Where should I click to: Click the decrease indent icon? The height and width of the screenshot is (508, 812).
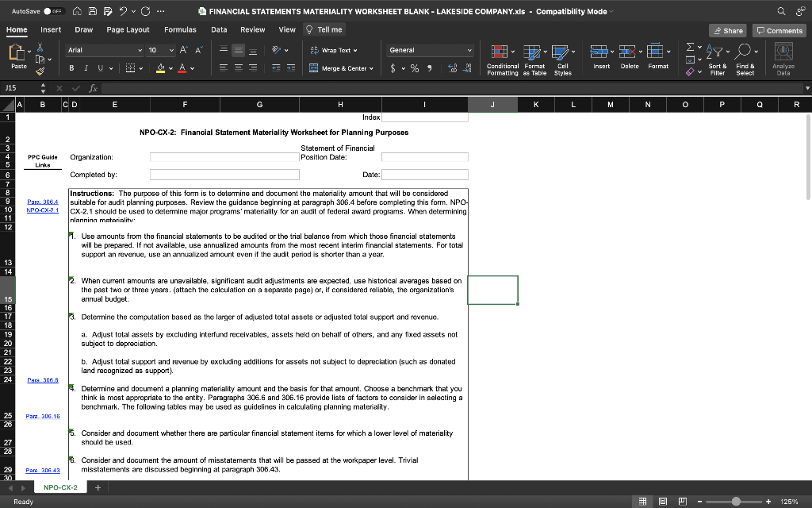pos(276,68)
